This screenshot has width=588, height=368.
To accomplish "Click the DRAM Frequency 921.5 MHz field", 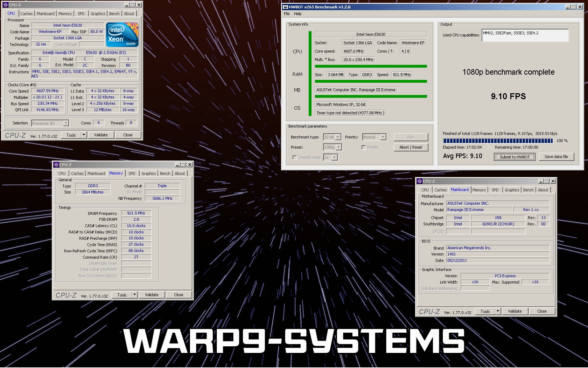I will point(136,213).
